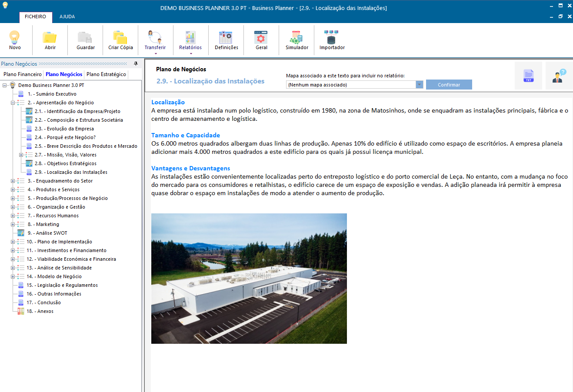The image size is (573, 392).
Task: Open 18. Anexos tree item
Action: pos(40,311)
